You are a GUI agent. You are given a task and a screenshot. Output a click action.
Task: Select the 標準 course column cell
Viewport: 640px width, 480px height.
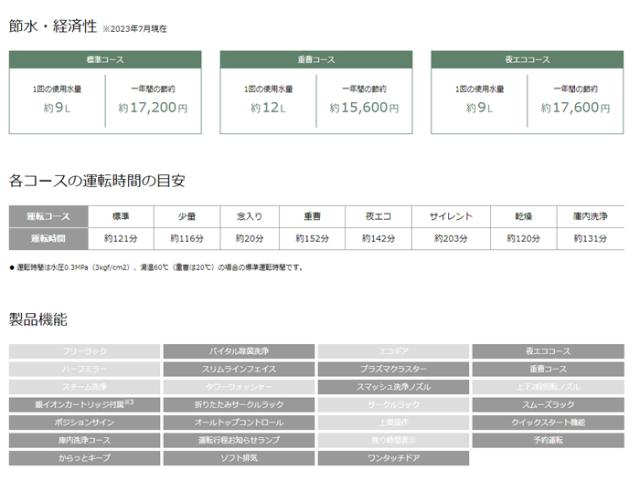(121, 216)
